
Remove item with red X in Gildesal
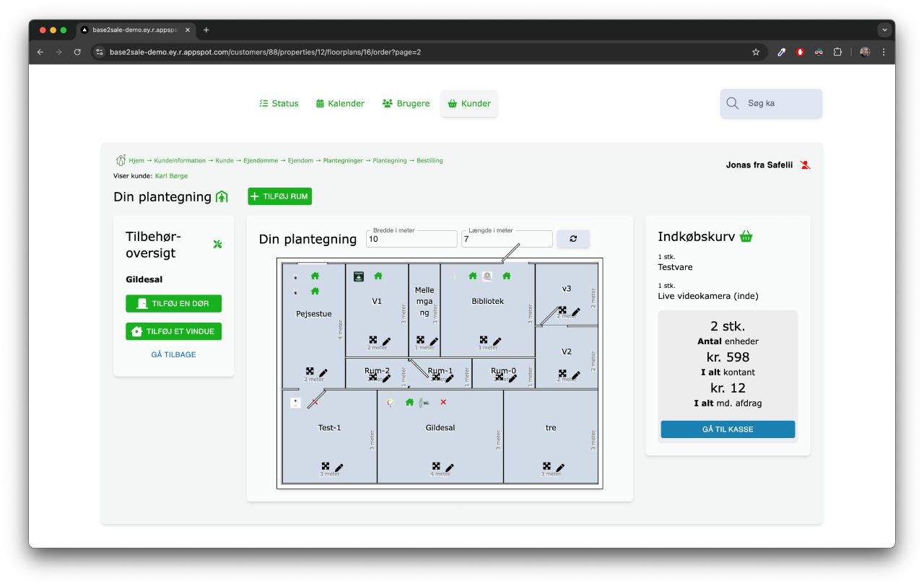point(443,402)
